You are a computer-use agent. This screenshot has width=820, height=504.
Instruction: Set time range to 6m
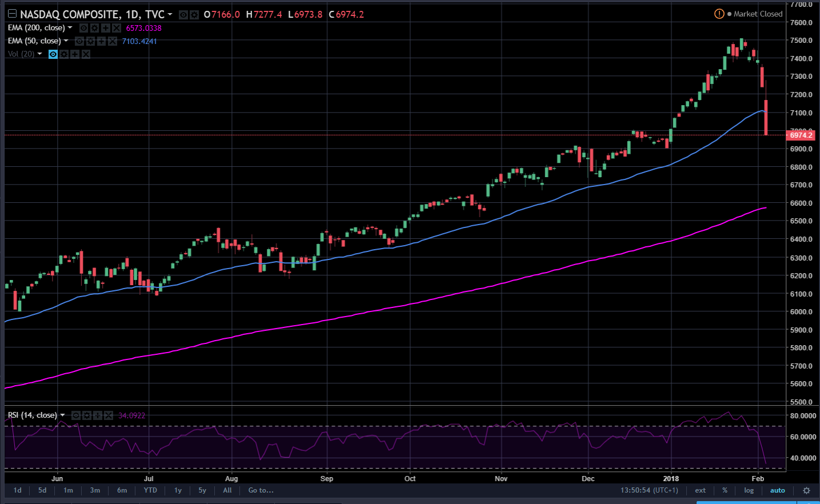point(122,490)
